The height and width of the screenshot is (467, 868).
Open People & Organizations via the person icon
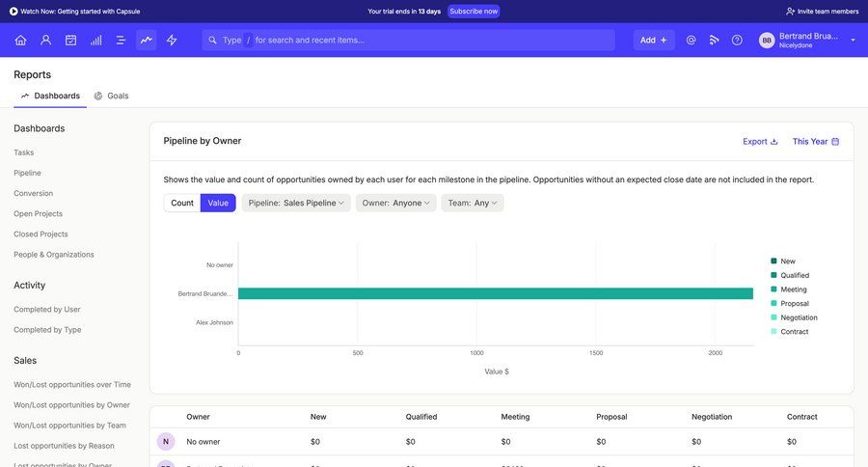point(45,41)
